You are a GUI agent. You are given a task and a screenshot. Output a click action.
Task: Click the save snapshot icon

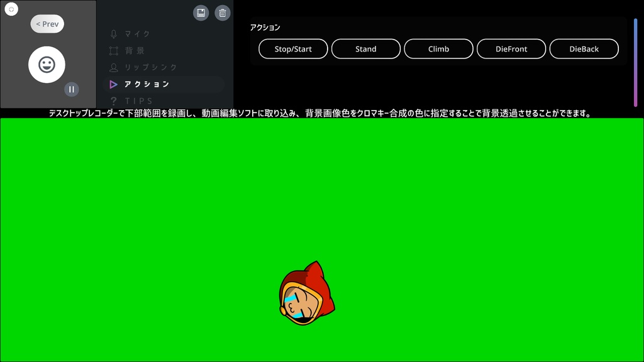click(201, 12)
